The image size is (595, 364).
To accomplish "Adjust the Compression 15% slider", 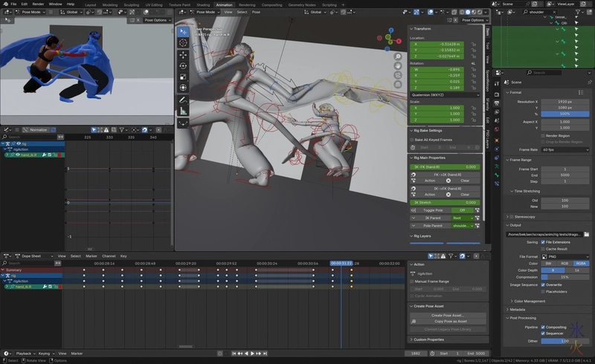I will [x=564, y=277].
